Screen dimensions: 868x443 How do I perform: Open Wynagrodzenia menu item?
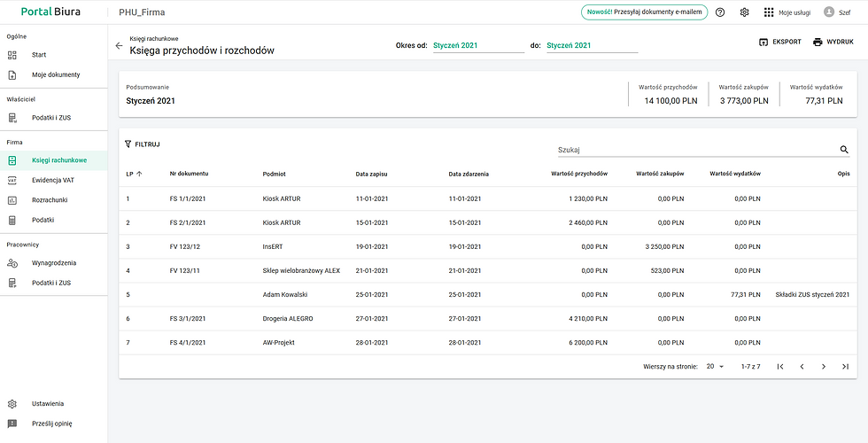pos(54,263)
